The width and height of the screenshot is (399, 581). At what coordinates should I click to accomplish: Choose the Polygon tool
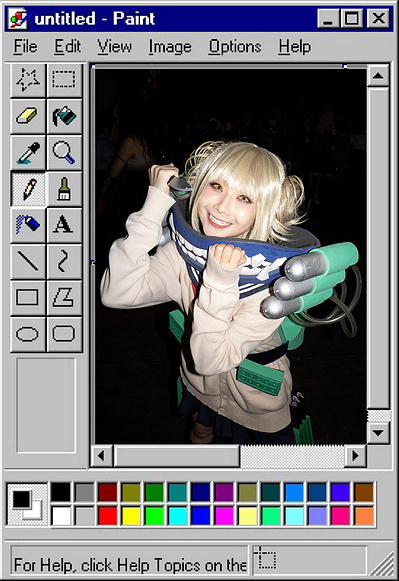[64, 298]
